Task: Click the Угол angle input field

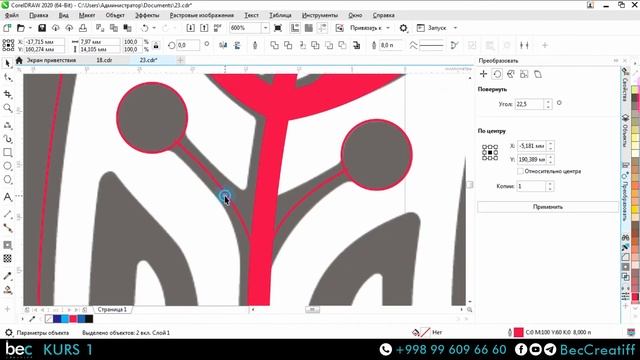Action: [x=529, y=104]
